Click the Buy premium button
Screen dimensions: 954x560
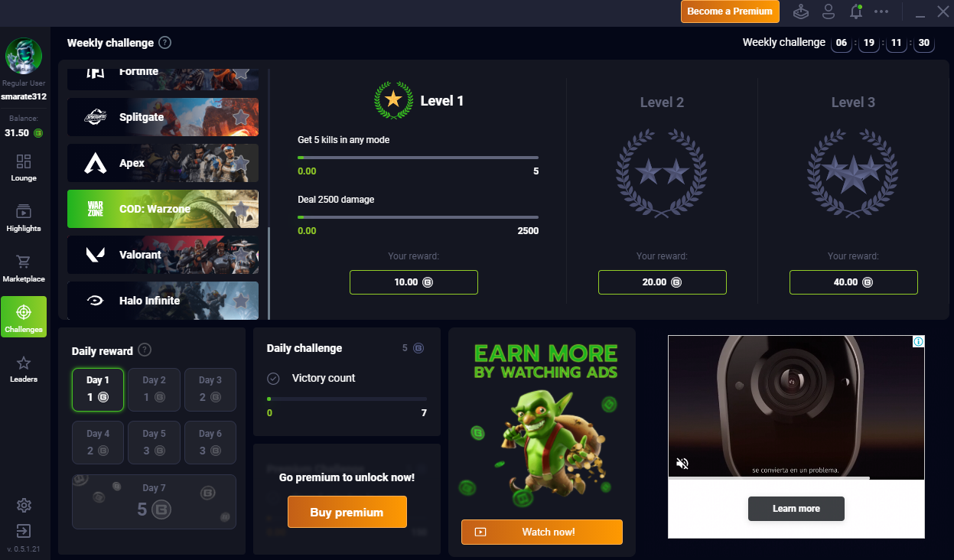pos(347,512)
